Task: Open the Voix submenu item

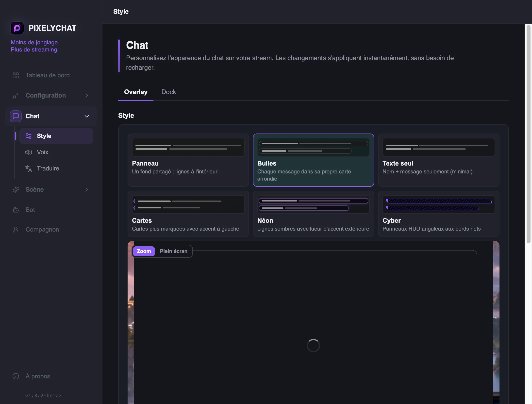Action: tap(56, 152)
